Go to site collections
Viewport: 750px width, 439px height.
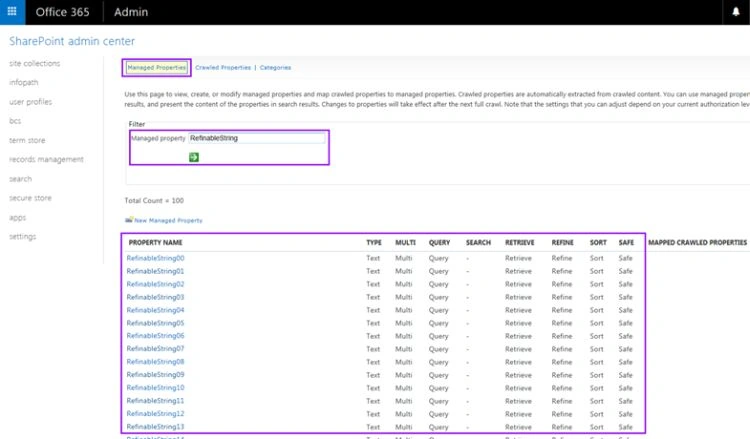pos(34,63)
